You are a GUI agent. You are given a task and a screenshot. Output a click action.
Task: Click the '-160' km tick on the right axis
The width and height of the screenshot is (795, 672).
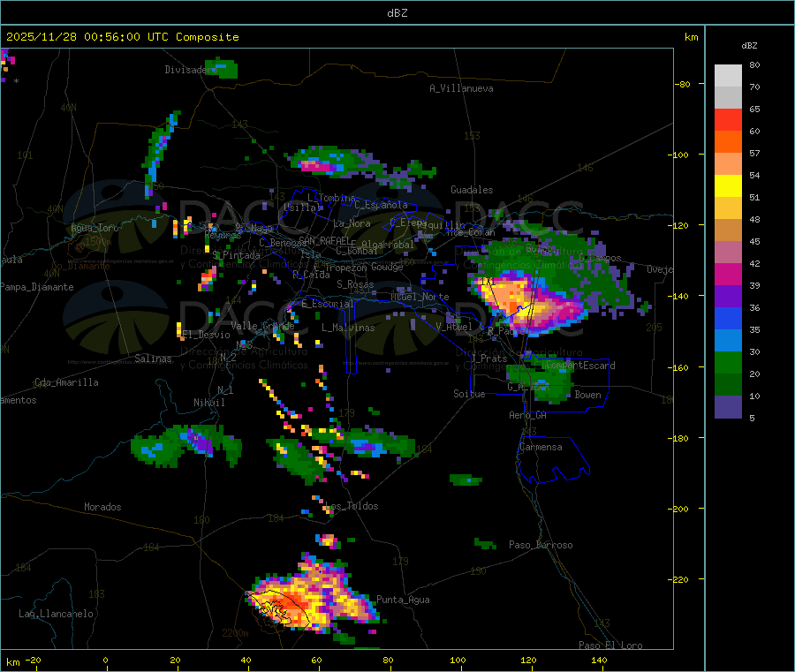680,367
